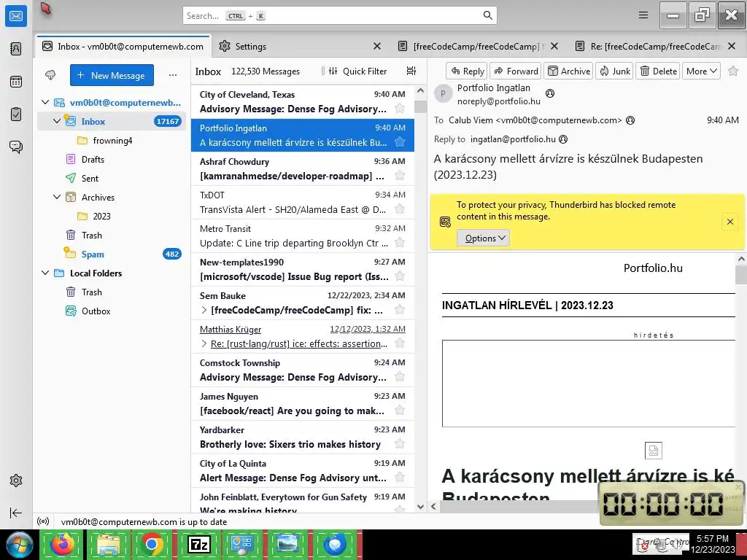
Task: Dismiss the remote content notification bar
Action: [729, 222]
